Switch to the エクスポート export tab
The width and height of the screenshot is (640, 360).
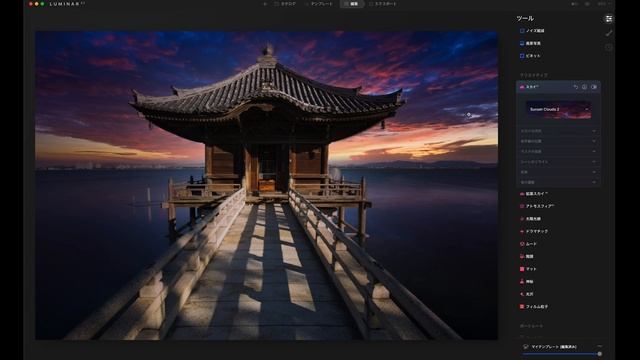click(x=382, y=4)
